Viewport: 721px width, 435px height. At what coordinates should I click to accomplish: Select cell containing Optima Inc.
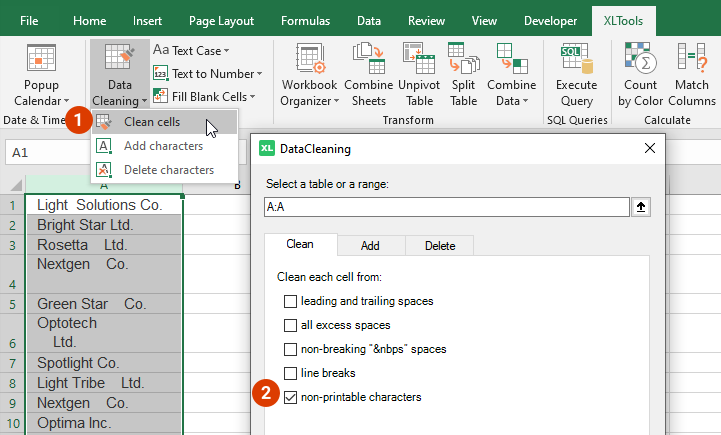point(104,423)
